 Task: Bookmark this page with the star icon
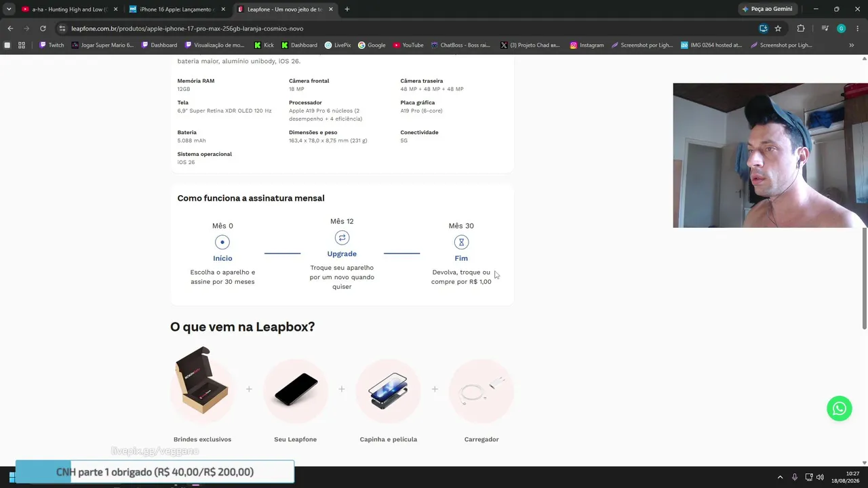[x=778, y=28]
